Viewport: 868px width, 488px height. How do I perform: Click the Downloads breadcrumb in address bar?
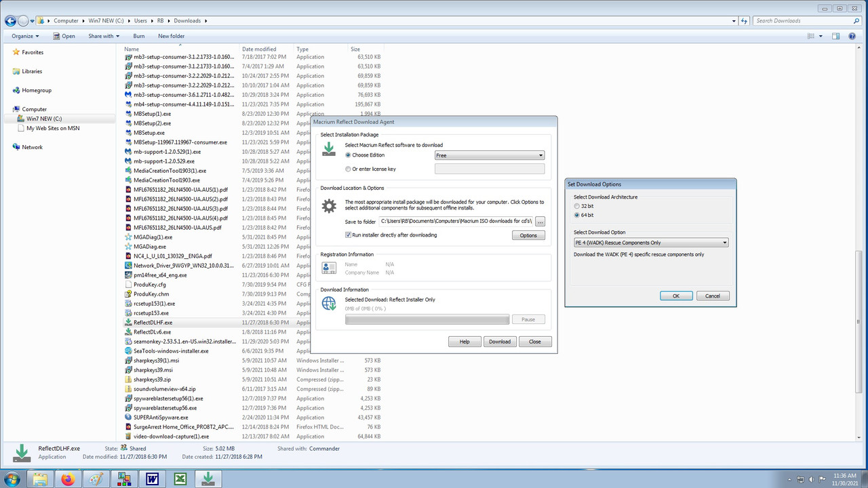(187, 21)
